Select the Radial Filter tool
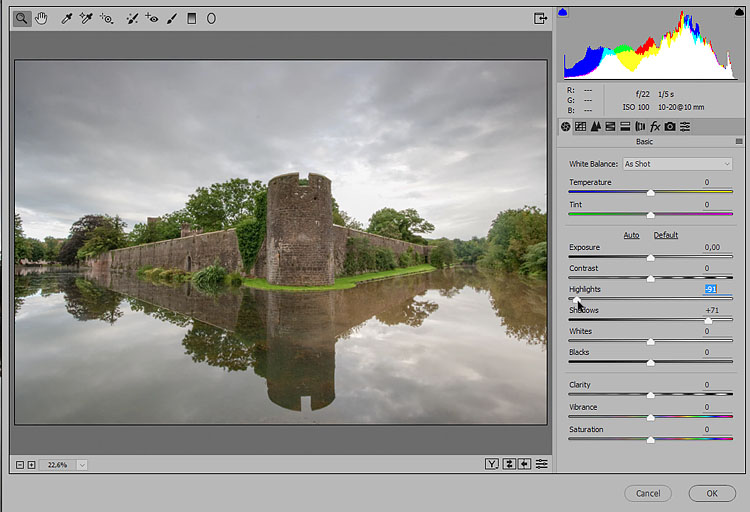Image resolution: width=750 pixels, height=512 pixels. pos(211,18)
